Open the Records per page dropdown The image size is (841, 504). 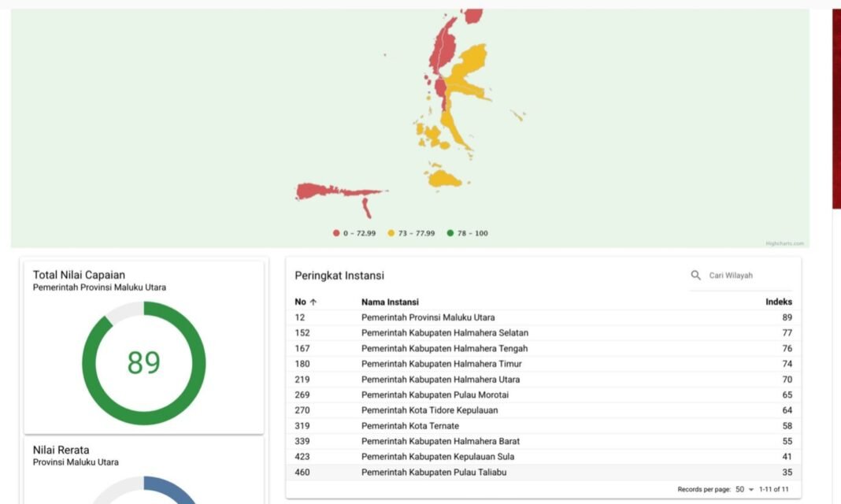744,489
